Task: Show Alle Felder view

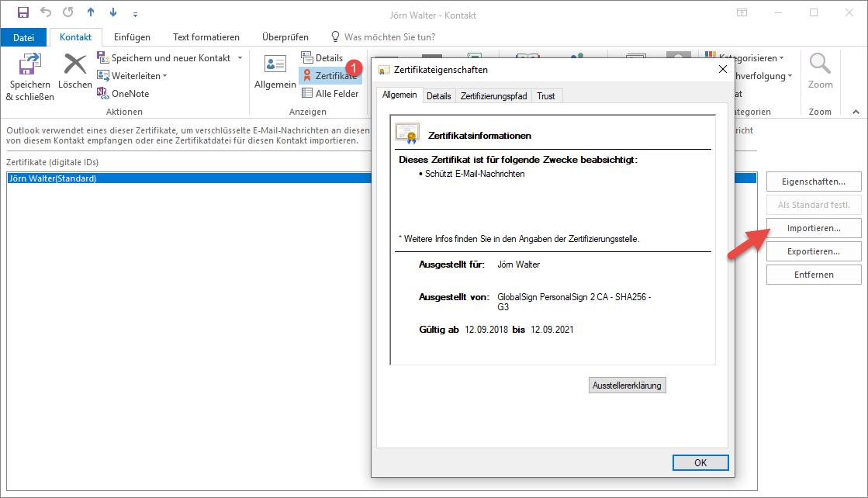Action: point(307,94)
